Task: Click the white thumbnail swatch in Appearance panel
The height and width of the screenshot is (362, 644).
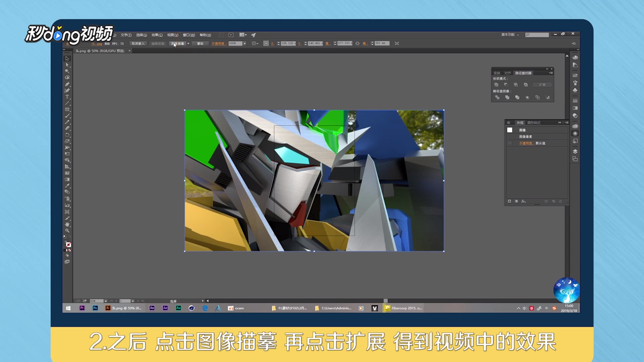Action: click(x=510, y=130)
